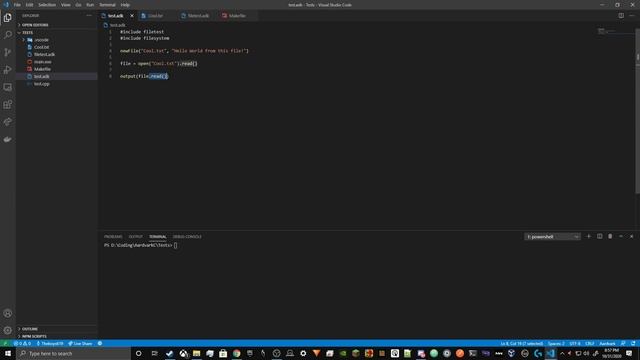Open the Help menu

(x=125, y=5)
